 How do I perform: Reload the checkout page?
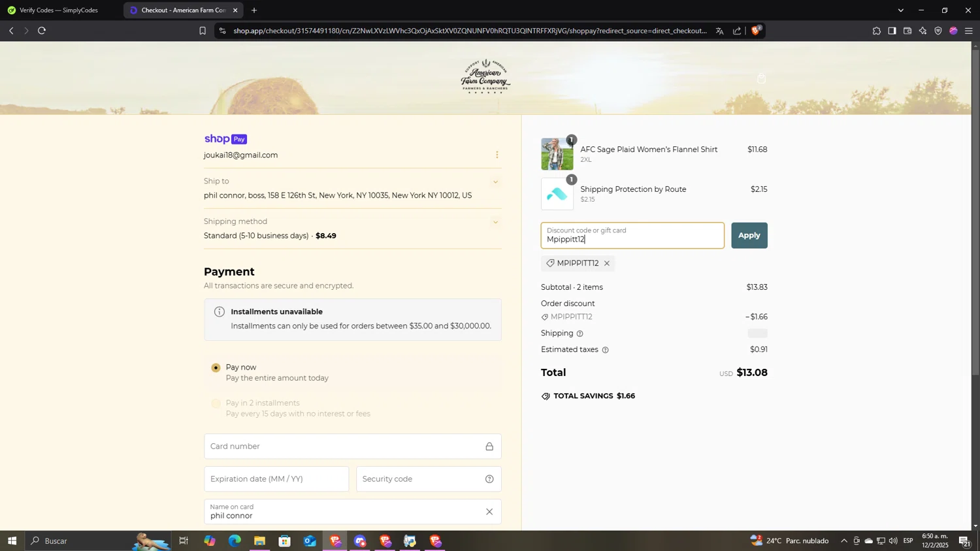point(42,31)
